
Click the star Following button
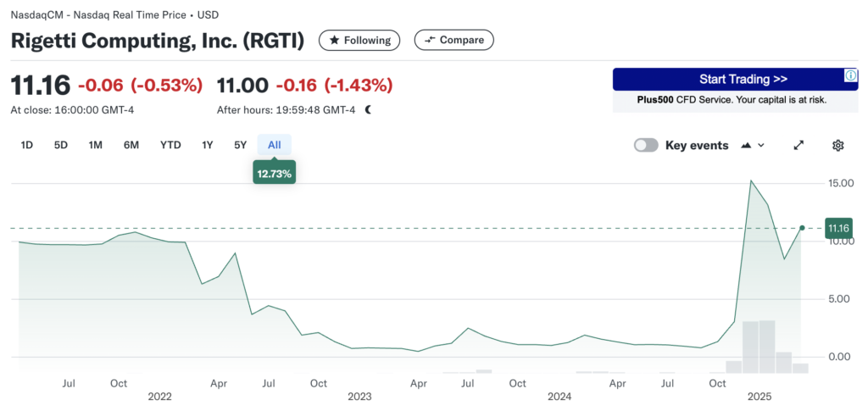point(359,40)
